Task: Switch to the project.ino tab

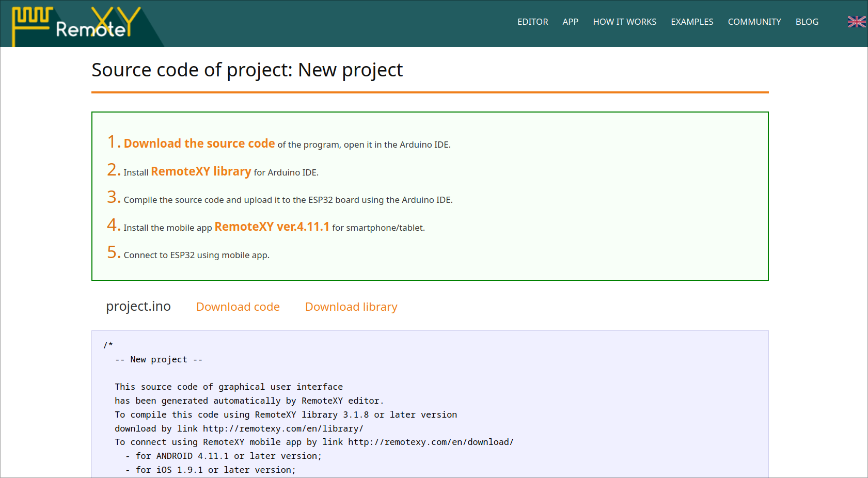Action: pyautogui.click(x=138, y=306)
